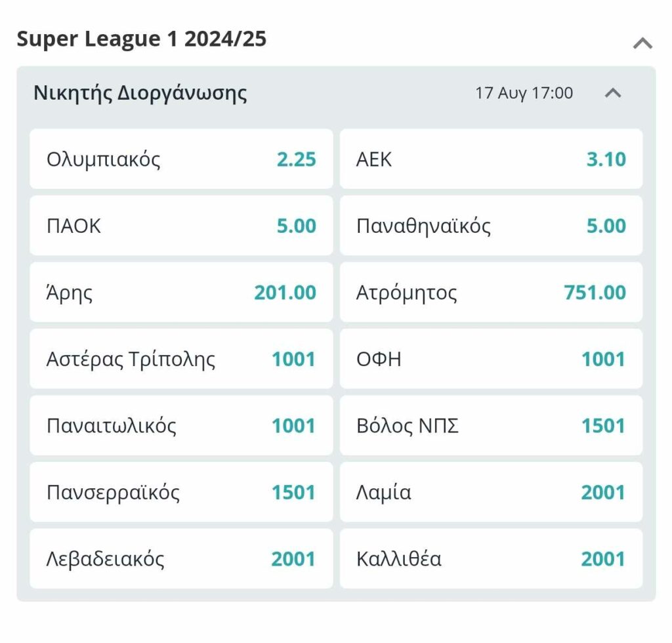Click the 2.25 odds value for Ολυμπιακός
The width and height of the screenshot is (672, 643).
point(296,159)
